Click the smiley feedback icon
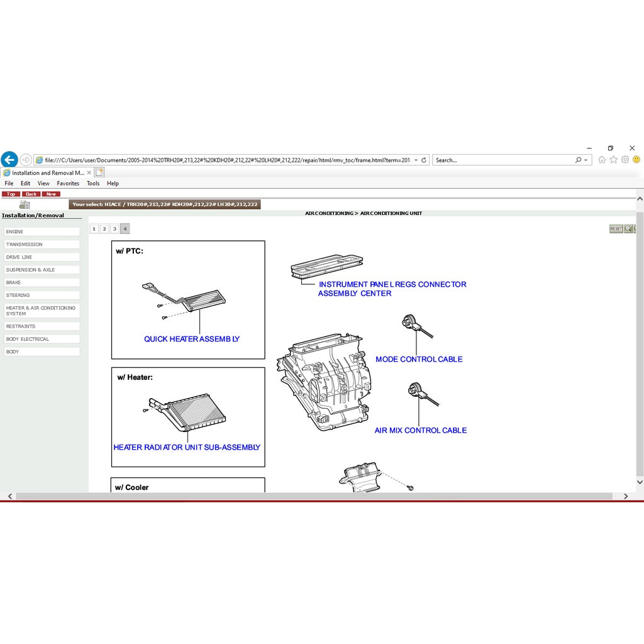 [636, 160]
